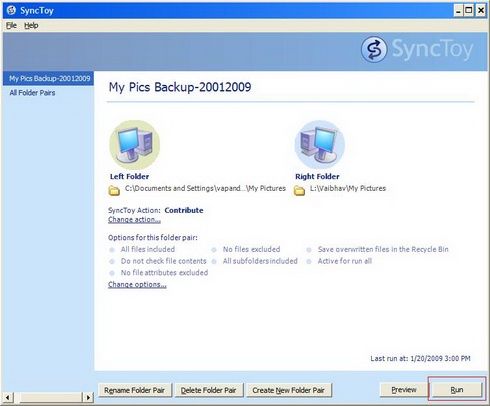Click the Preview button
This screenshot has height=406, width=490.
pos(404,390)
